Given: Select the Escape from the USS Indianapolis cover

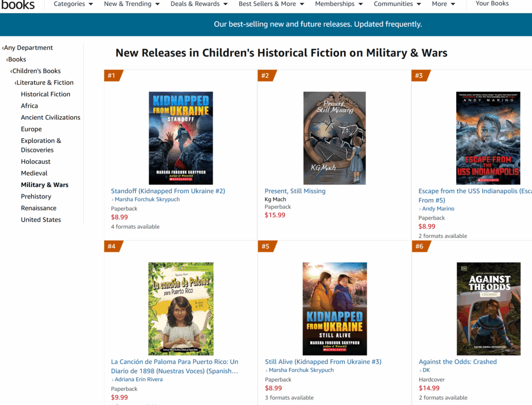Looking at the screenshot, I should pos(488,138).
